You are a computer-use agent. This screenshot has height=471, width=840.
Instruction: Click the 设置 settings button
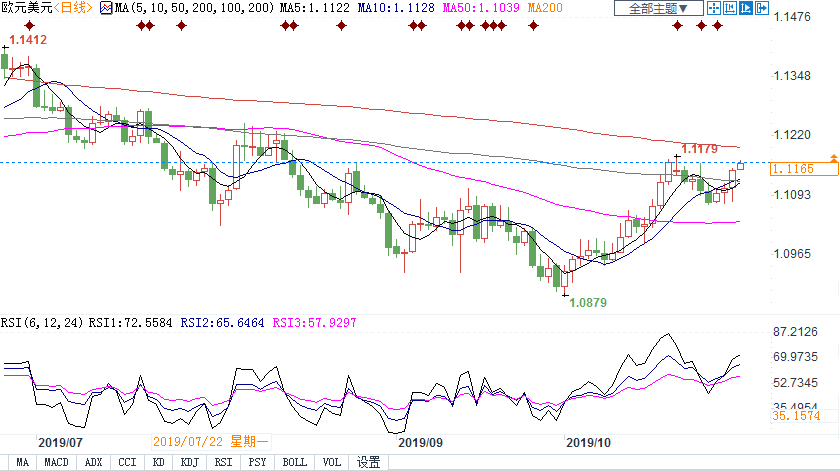click(369, 462)
